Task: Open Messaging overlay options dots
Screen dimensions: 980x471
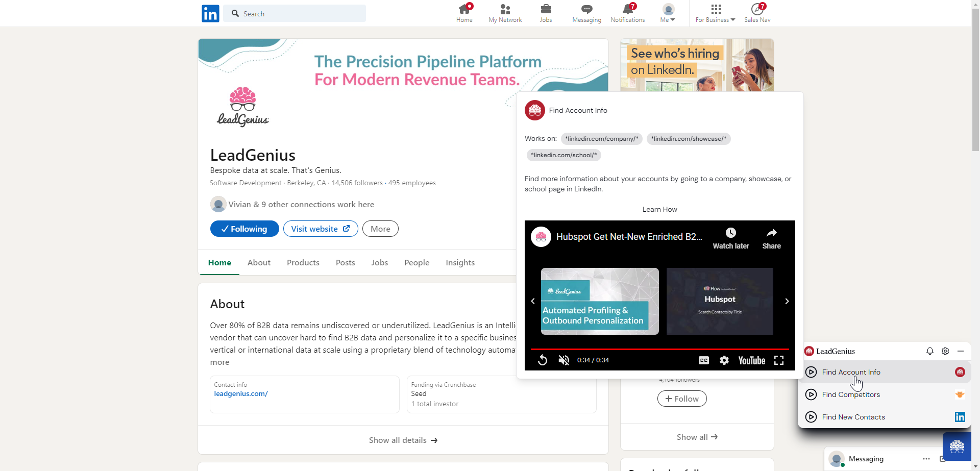Action: pyautogui.click(x=926, y=459)
